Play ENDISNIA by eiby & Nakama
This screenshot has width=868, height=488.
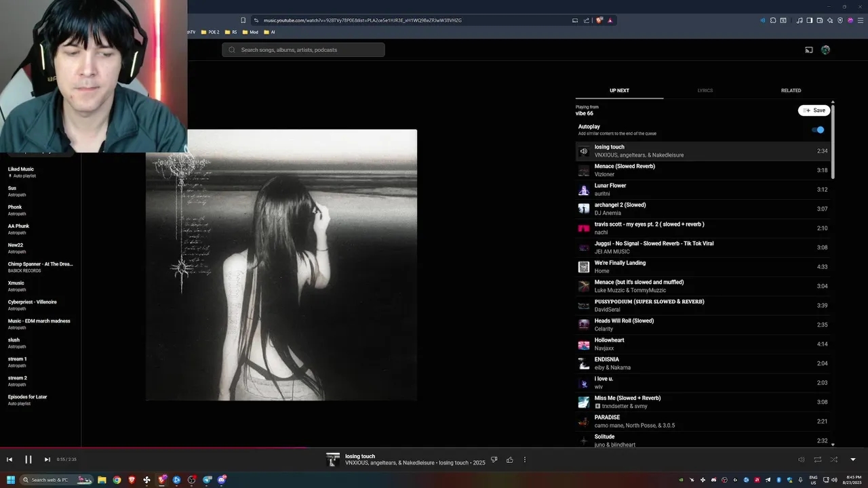click(x=702, y=363)
